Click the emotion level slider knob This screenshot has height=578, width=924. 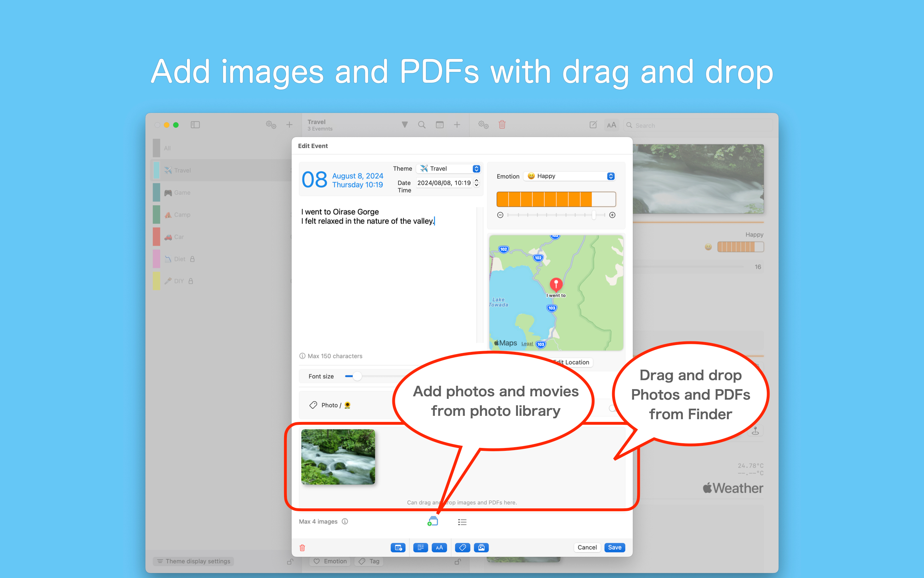[594, 215]
